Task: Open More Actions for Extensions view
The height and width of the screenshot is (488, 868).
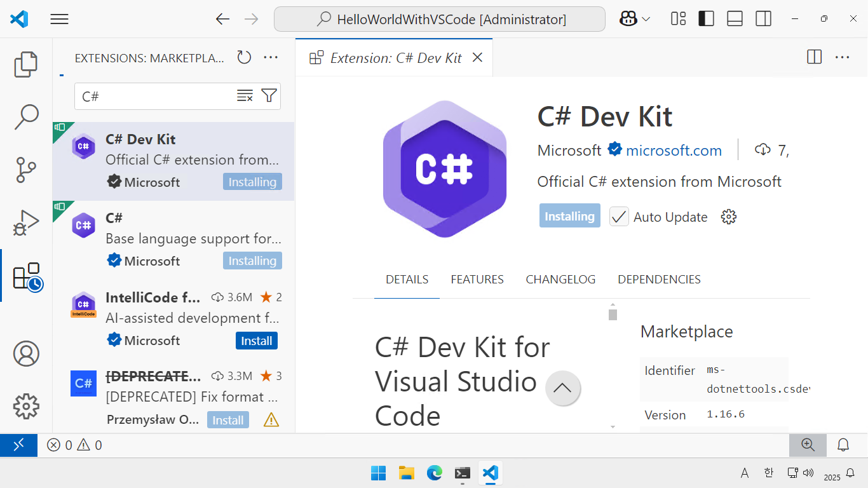Action: [271, 57]
